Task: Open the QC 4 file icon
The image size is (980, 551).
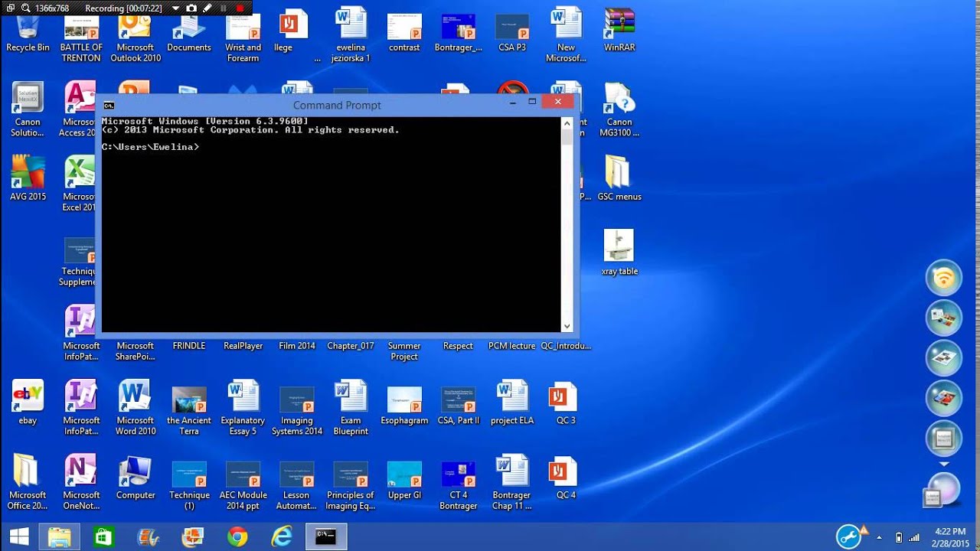Action: (x=566, y=478)
